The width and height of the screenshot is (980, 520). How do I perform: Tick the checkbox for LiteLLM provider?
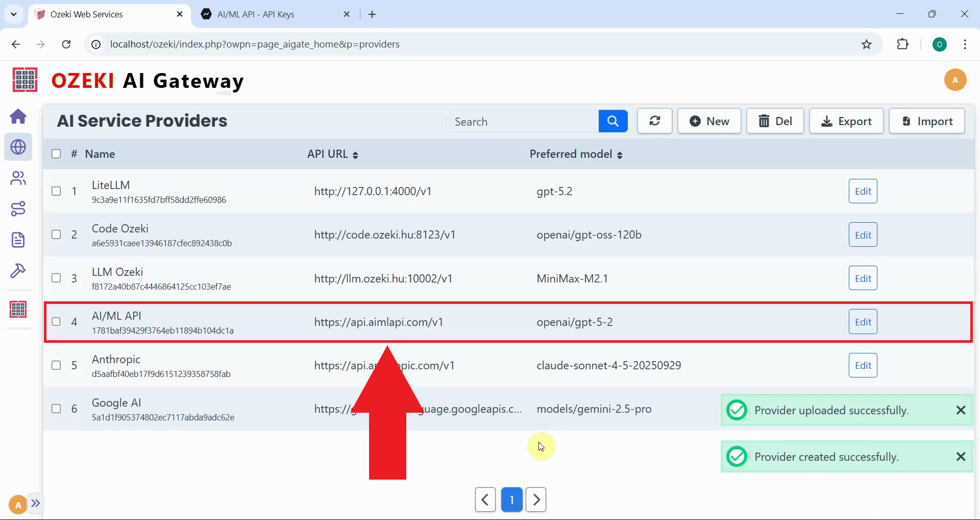(56, 191)
